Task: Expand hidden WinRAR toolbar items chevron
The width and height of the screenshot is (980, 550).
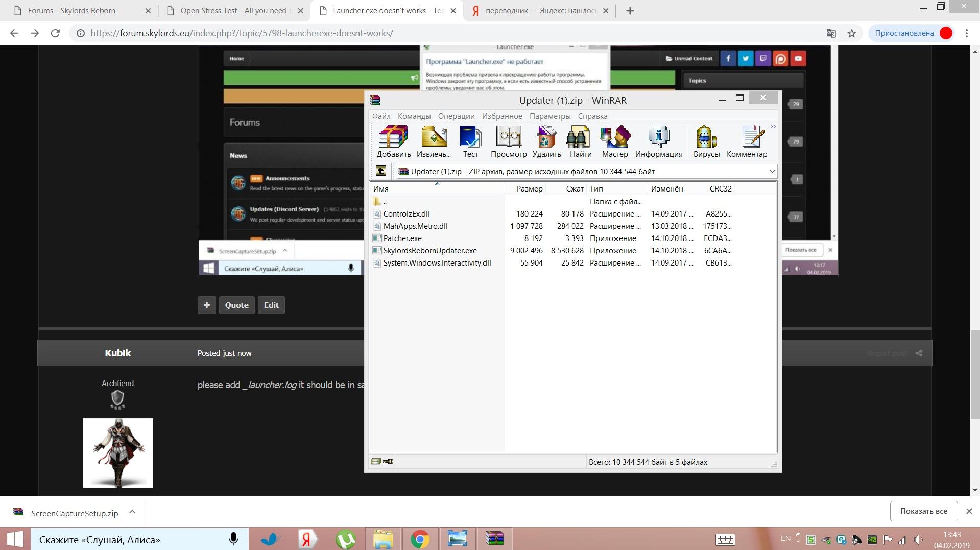Action: pyautogui.click(x=773, y=127)
